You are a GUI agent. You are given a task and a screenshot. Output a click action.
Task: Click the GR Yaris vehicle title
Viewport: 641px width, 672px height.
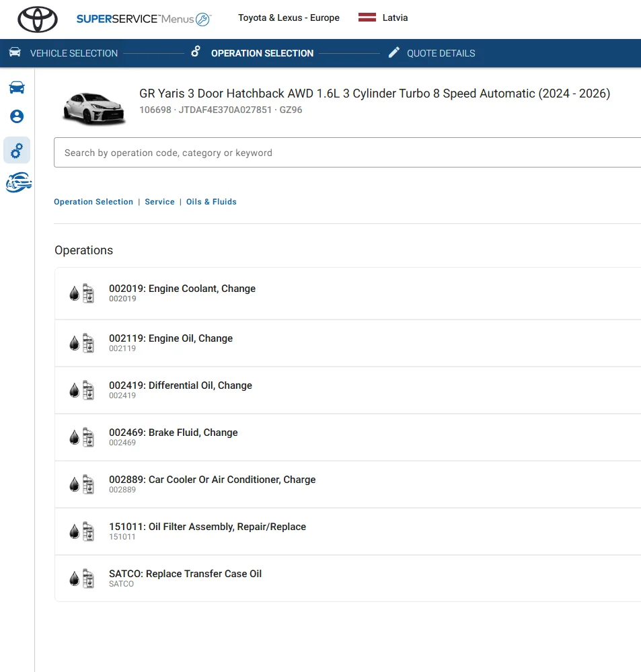pyautogui.click(x=375, y=94)
